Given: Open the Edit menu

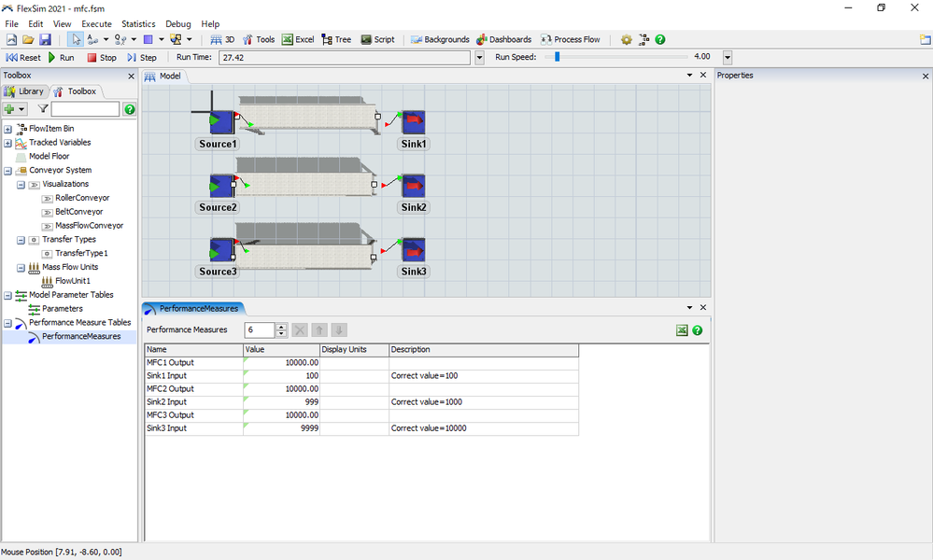Looking at the screenshot, I should 35,23.
